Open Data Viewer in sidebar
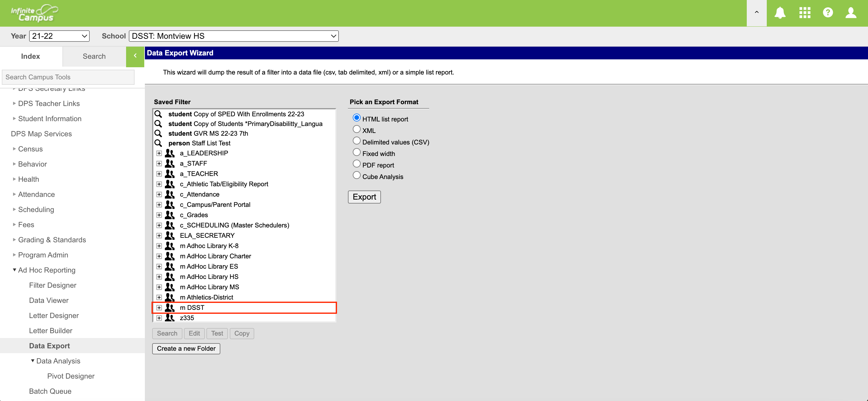868x401 pixels. pyautogui.click(x=49, y=300)
